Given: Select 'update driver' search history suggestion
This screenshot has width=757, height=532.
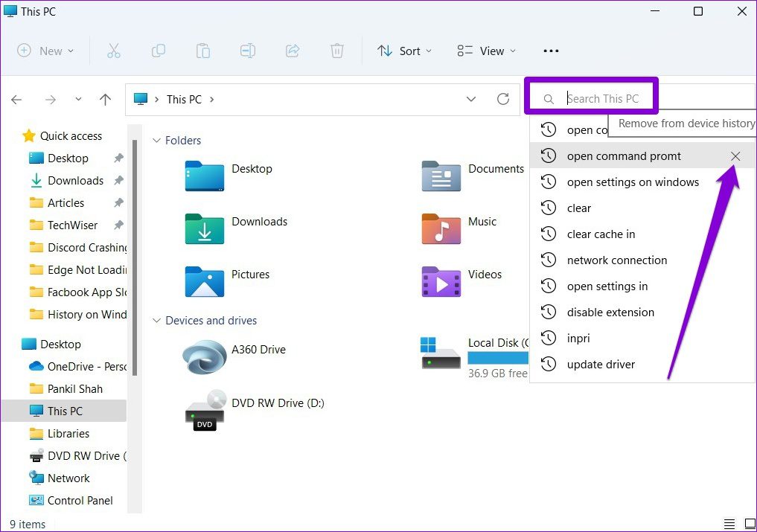Looking at the screenshot, I should pyautogui.click(x=601, y=365).
